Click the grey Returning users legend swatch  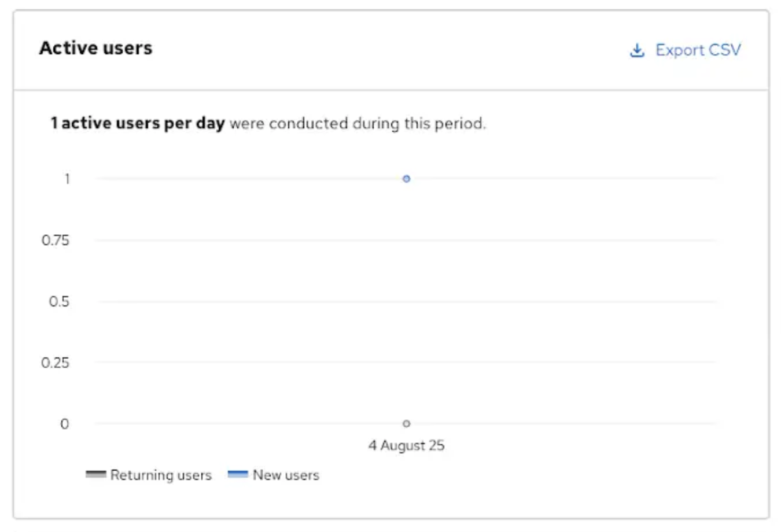[95, 474]
